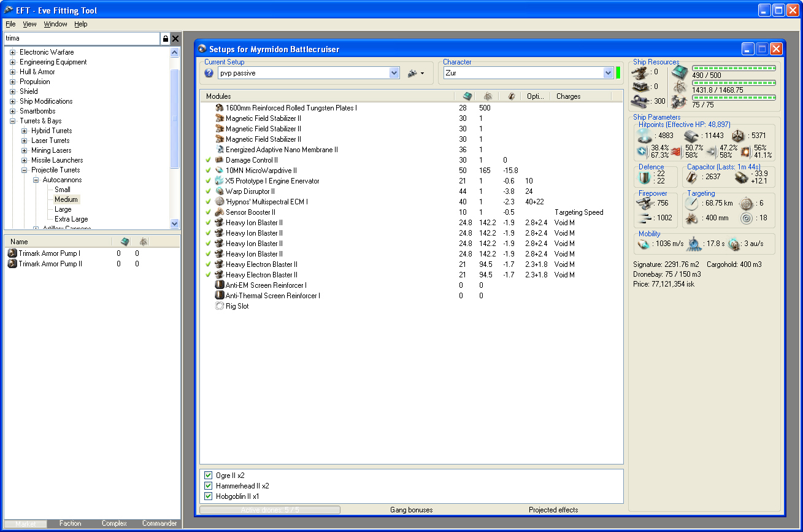Viewport: 803px width, 532px height.
Task: Click the launcher hardpoints icon in Ship Resources
Action: (641, 87)
